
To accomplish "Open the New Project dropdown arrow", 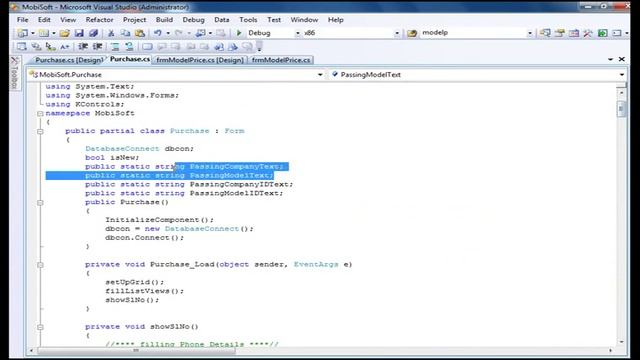I will point(33,33).
